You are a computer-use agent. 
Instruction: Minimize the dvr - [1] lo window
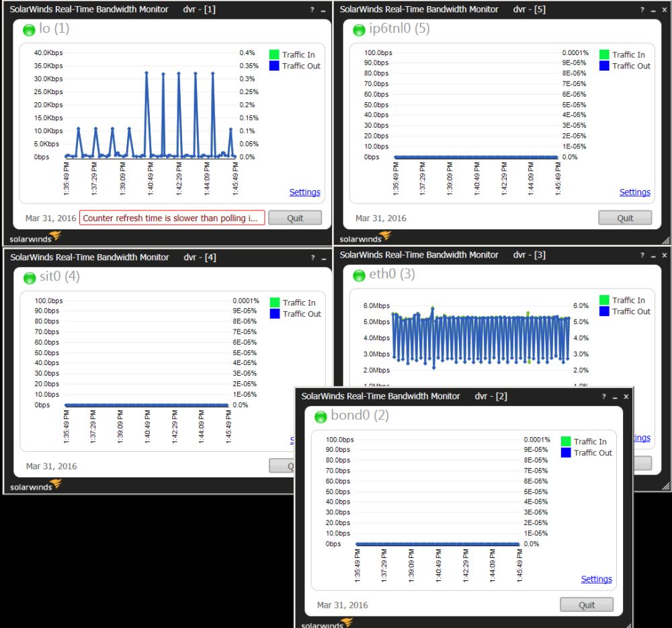tap(323, 10)
